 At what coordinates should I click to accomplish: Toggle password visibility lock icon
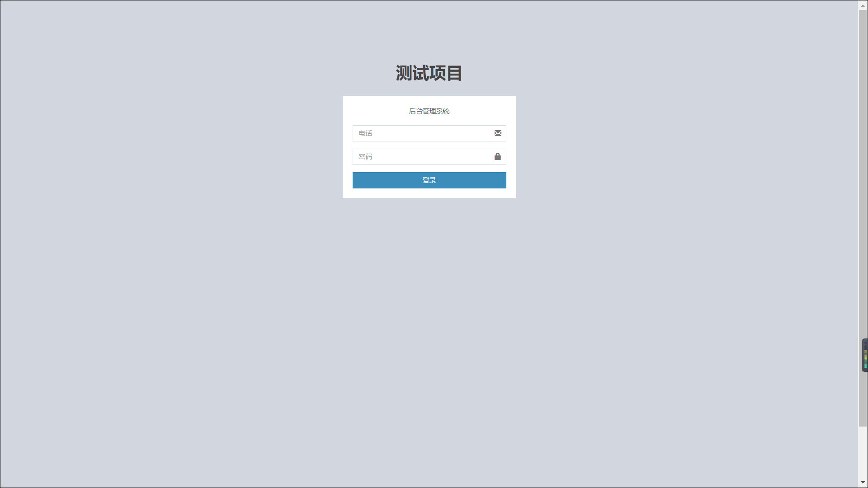[x=498, y=157]
